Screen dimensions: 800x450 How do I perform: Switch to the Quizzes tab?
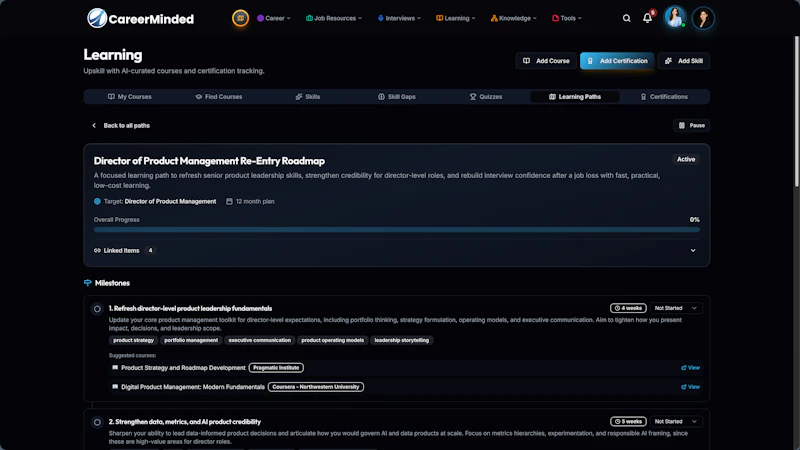pos(486,96)
